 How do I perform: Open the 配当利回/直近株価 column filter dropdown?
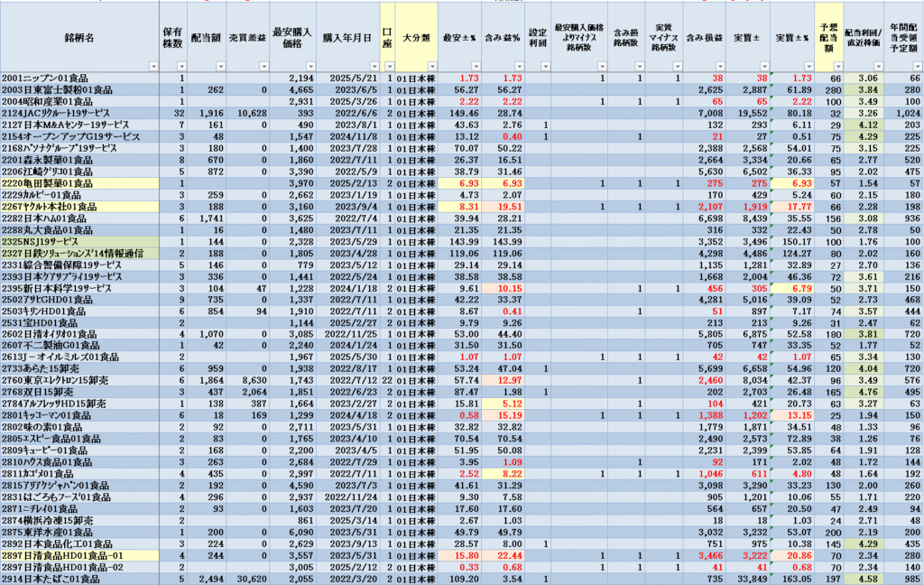(878, 67)
